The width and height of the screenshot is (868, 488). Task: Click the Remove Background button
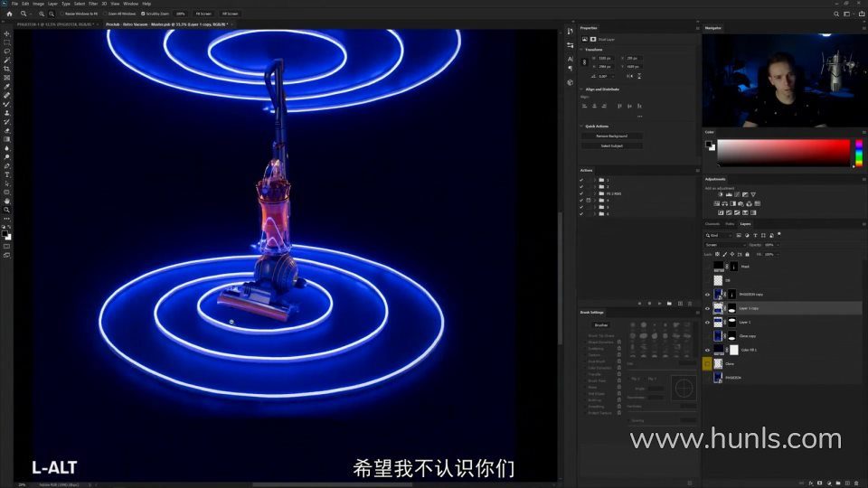click(x=612, y=136)
